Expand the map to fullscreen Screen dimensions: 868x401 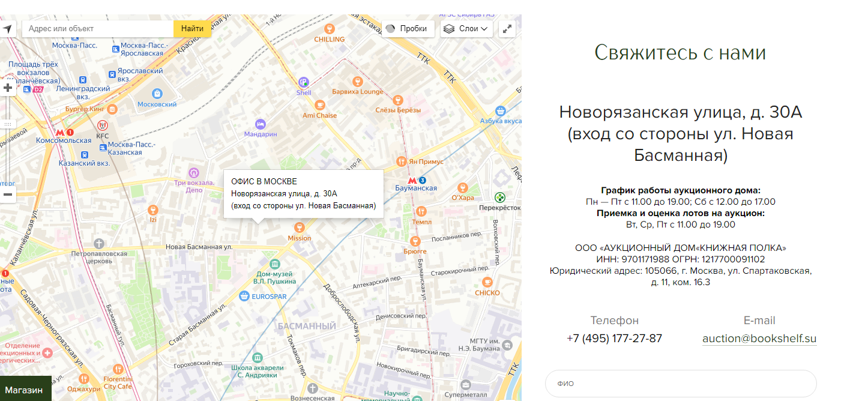coord(507,29)
